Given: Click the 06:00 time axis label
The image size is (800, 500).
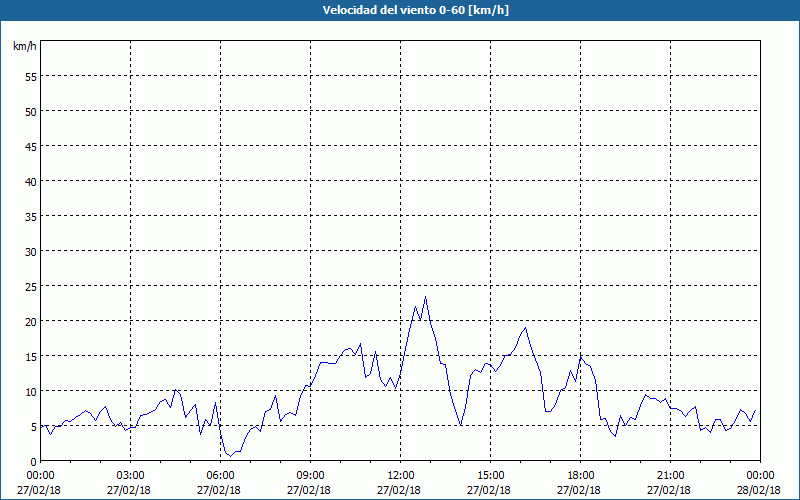Looking at the screenshot, I should [x=219, y=476].
